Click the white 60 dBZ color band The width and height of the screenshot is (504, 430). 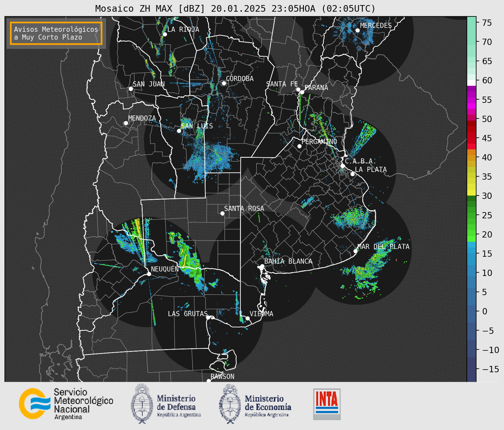(471, 83)
